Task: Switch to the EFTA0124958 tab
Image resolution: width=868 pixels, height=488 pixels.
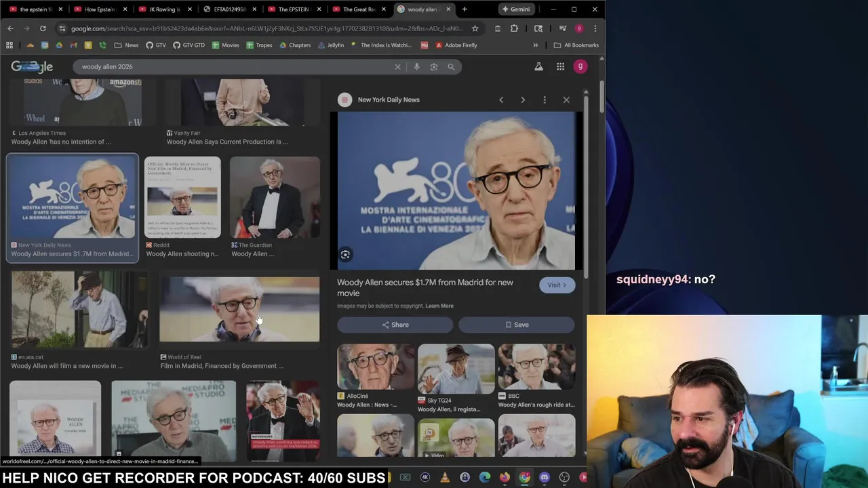Action: [x=228, y=9]
